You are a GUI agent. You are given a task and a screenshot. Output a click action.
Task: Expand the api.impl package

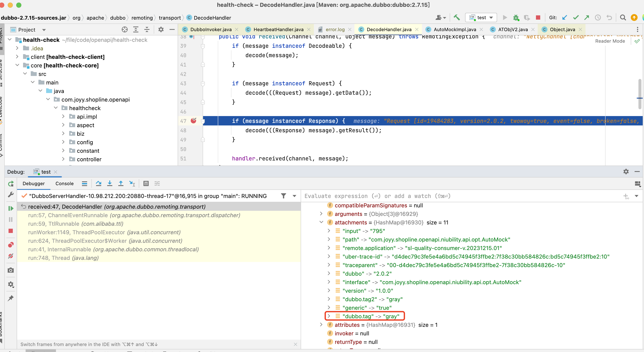pyautogui.click(x=63, y=116)
